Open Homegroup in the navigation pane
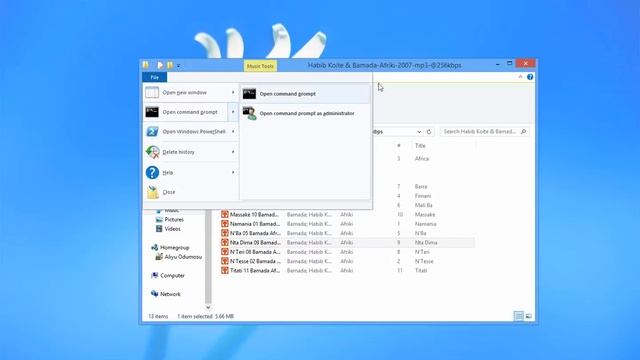Viewport: 640px width, 360px height. (174, 247)
